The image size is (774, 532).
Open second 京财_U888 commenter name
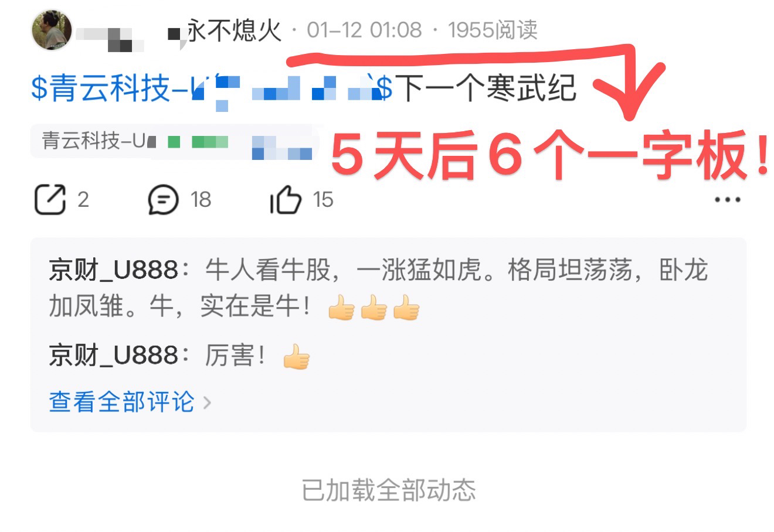coord(113,356)
